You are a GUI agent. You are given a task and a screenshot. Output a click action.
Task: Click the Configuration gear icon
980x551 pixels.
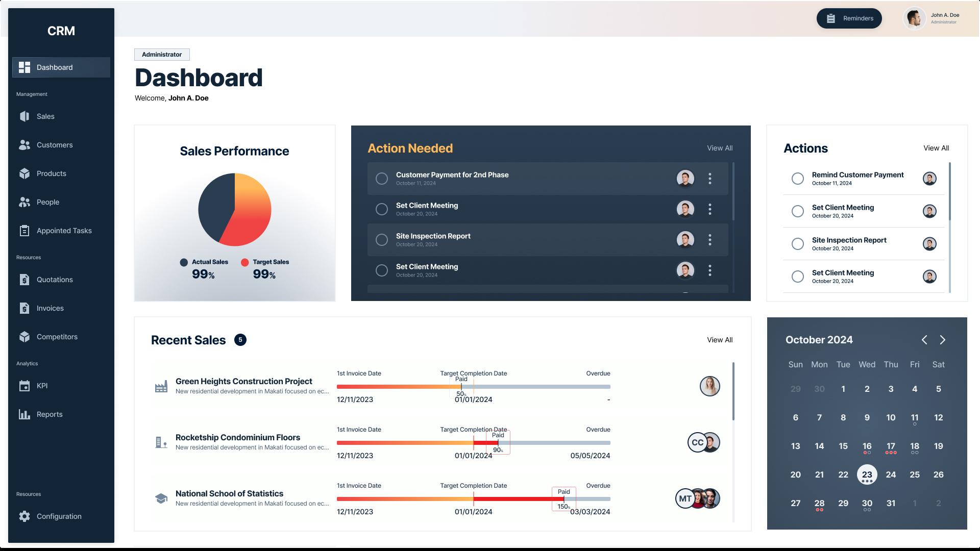tap(24, 516)
